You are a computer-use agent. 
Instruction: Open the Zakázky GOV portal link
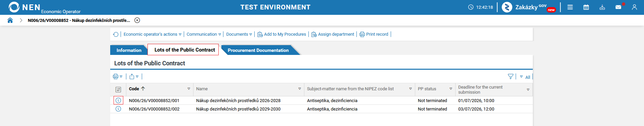tap(529, 7)
